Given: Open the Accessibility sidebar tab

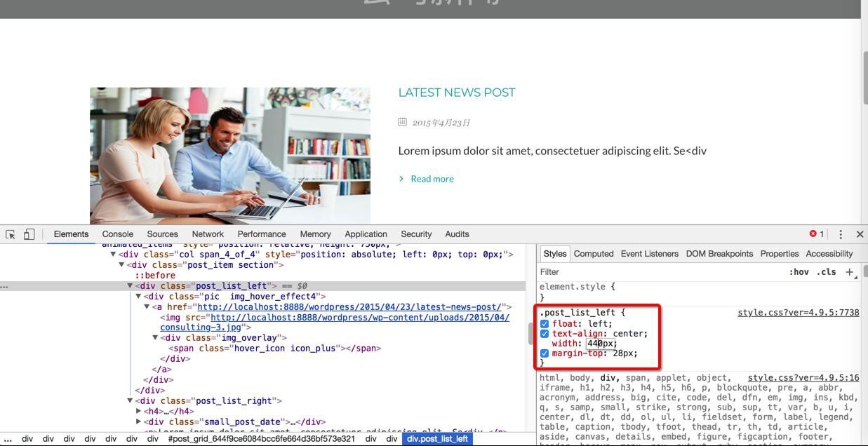Looking at the screenshot, I should point(829,254).
